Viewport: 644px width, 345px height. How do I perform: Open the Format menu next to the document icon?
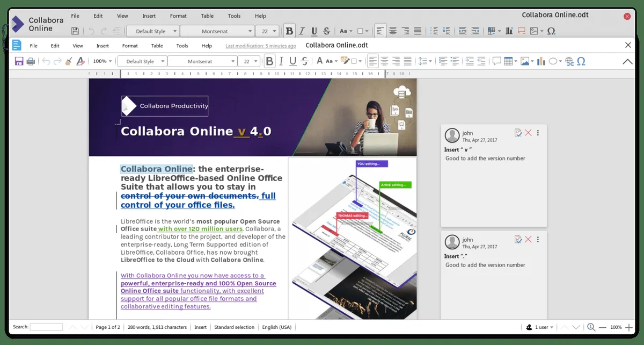[130, 46]
